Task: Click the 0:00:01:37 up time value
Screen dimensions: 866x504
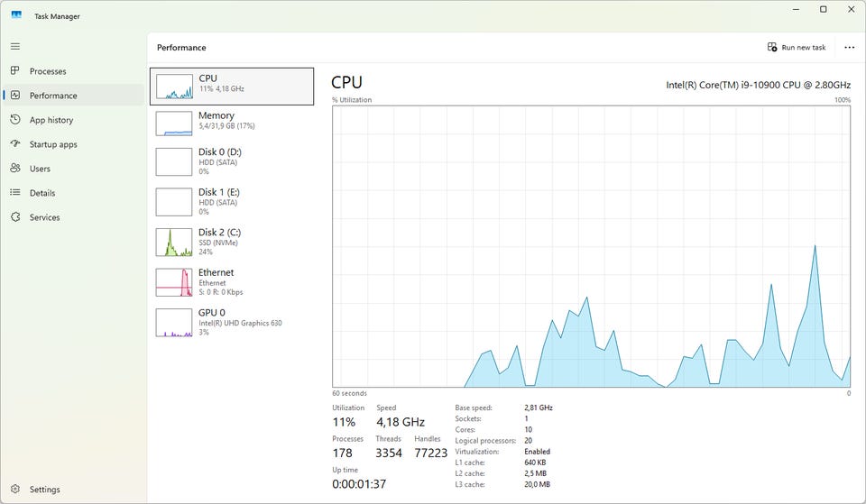Action: pos(359,484)
